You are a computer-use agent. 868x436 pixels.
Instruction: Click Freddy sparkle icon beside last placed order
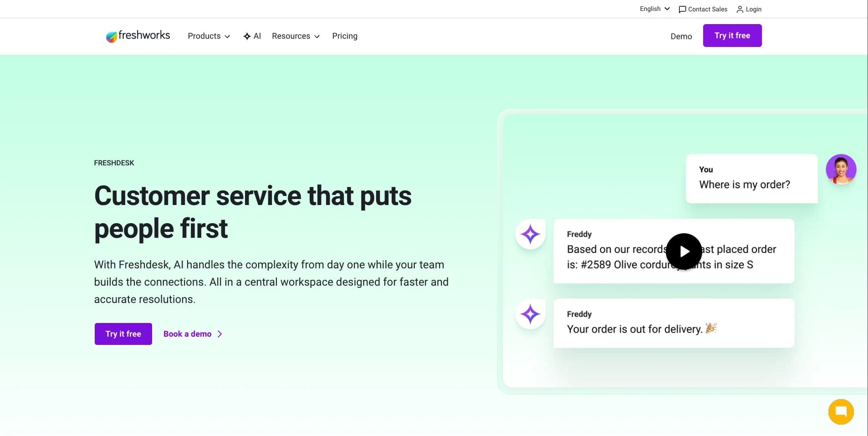tap(530, 234)
